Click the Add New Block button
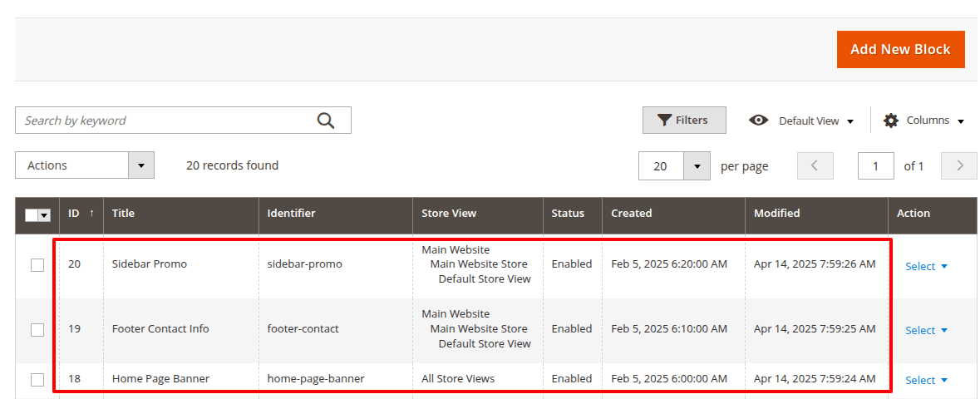Viewport: 980px width, 399px height. click(x=900, y=49)
